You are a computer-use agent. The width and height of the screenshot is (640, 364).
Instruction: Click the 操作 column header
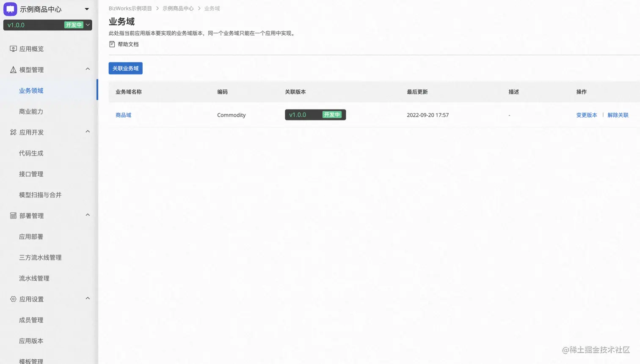(x=581, y=92)
